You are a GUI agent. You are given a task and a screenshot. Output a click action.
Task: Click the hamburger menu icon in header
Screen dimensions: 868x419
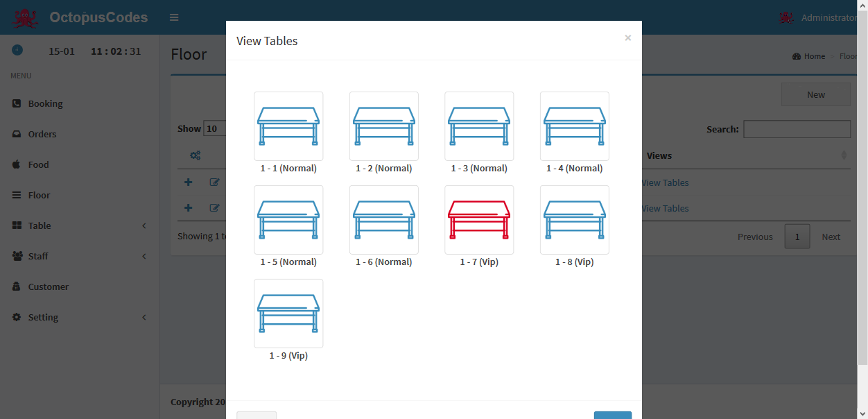[174, 17]
